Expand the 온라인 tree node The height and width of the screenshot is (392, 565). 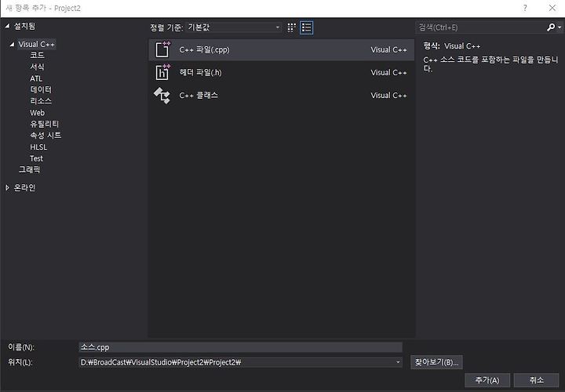[7, 187]
